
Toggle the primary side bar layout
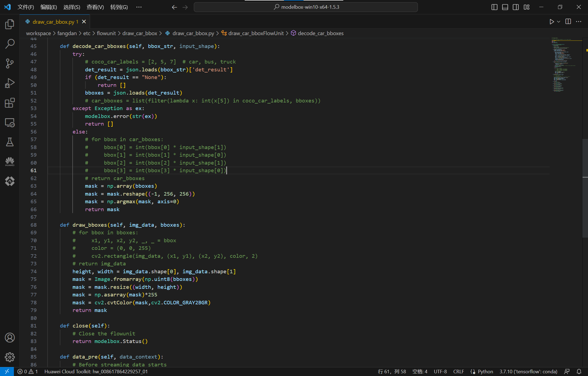494,7
